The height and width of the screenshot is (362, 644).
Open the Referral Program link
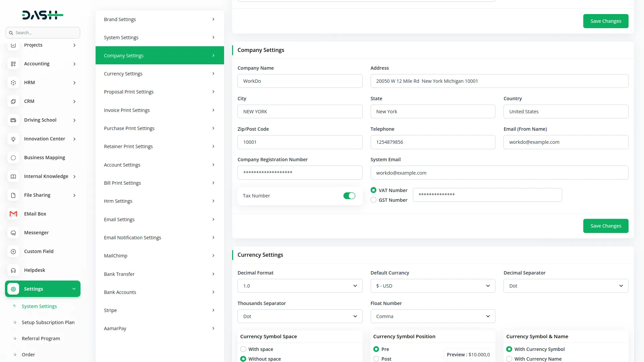coord(41,339)
